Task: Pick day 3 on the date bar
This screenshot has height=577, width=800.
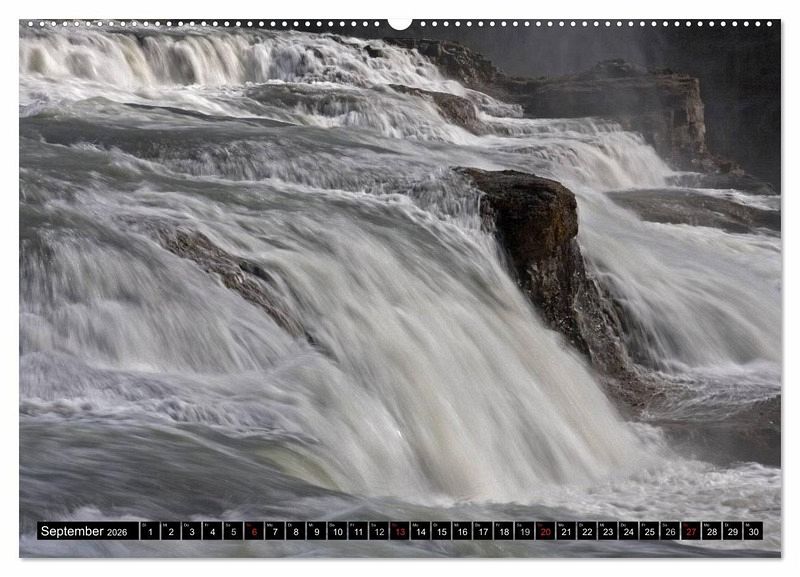Action: [192, 531]
